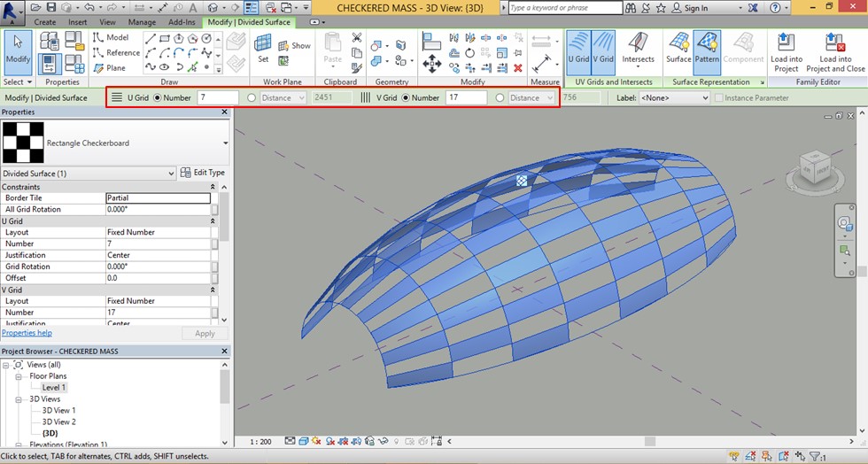Open the View ribbon tab
This screenshot has width=868, height=464.
(x=107, y=22)
